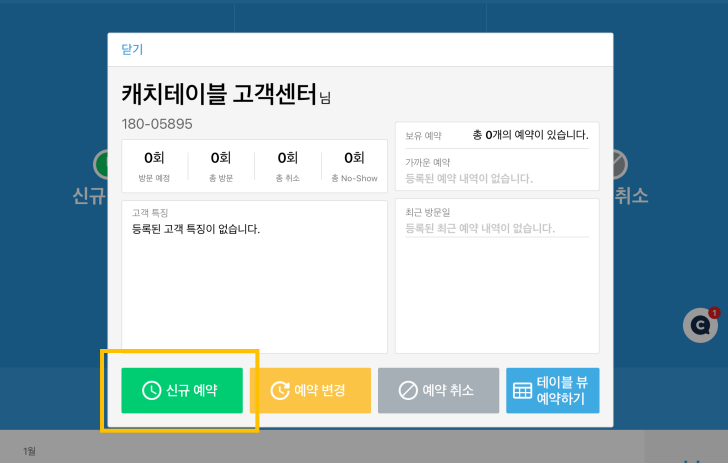Click the text 등록된 고객 특징이 없습니다.
This screenshot has height=463, width=728.
click(196, 229)
